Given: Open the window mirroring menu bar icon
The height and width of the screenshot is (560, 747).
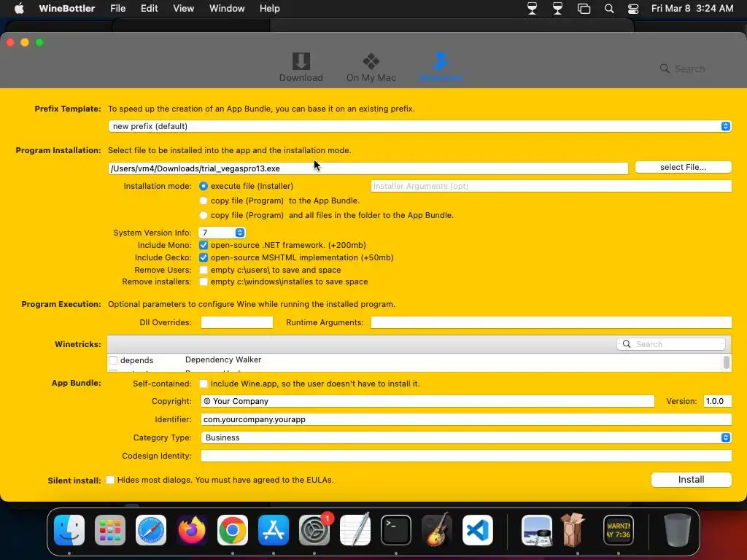Looking at the screenshot, I should click(584, 8).
